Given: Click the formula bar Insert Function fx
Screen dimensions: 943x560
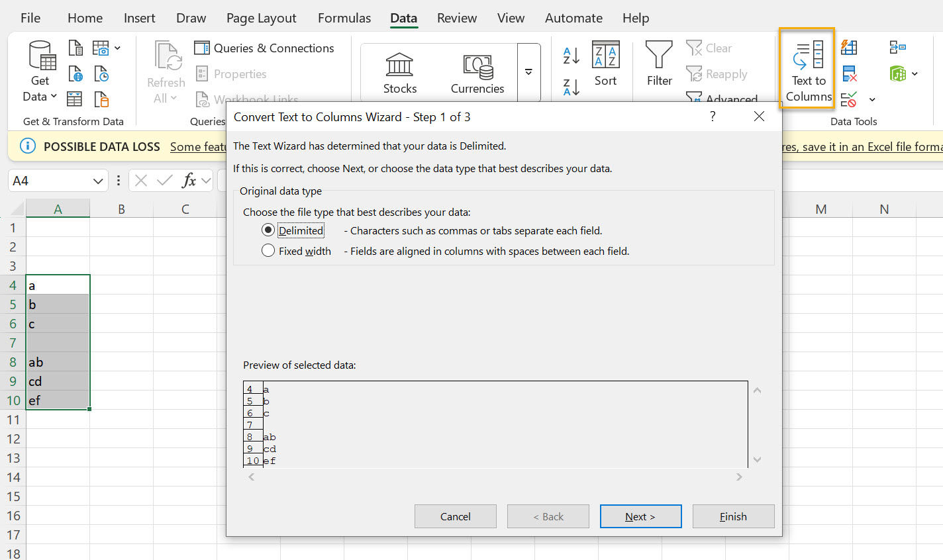Looking at the screenshot, I should [189, 180].
